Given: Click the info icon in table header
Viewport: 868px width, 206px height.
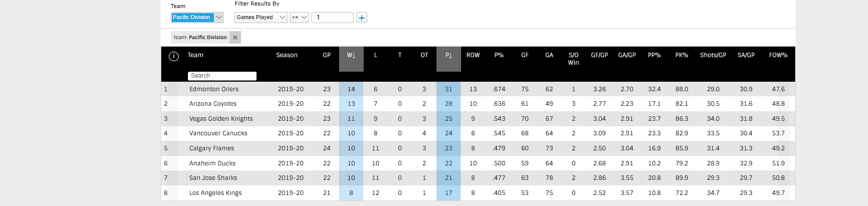Looking at the screenshot, I should (174, 56).
